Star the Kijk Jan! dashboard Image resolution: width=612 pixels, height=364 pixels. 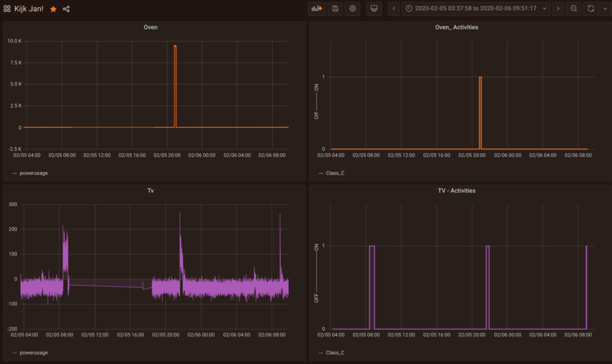pyautogui.click(x=53, y=9)
